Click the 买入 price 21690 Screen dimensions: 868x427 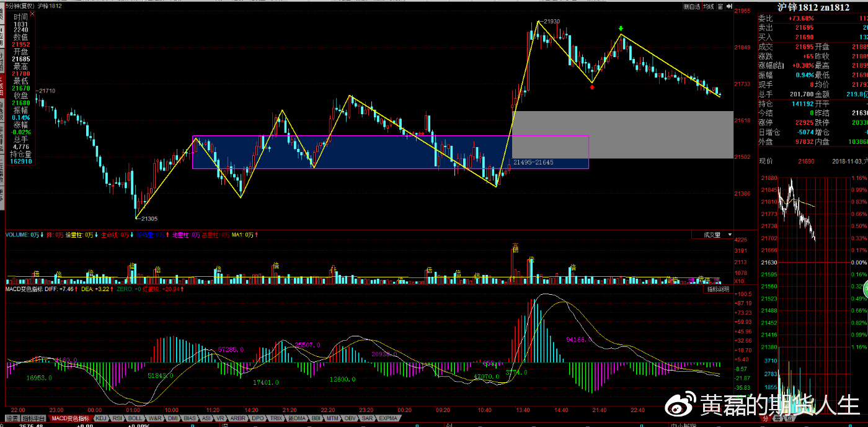[x=804, y=37]
